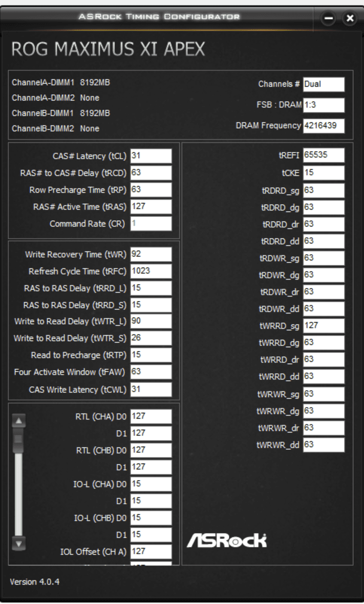Close the ASRock Timing Configurator window
Screen dimensions: 364x604
coord(350,18)
